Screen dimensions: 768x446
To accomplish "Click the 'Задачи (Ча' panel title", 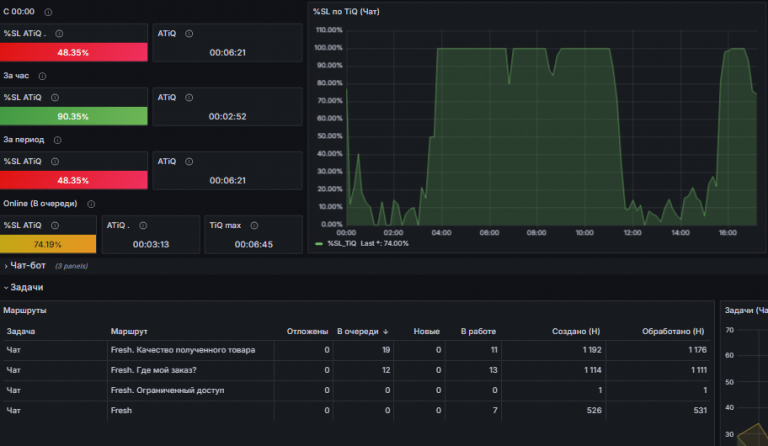I will coord(746,310).
